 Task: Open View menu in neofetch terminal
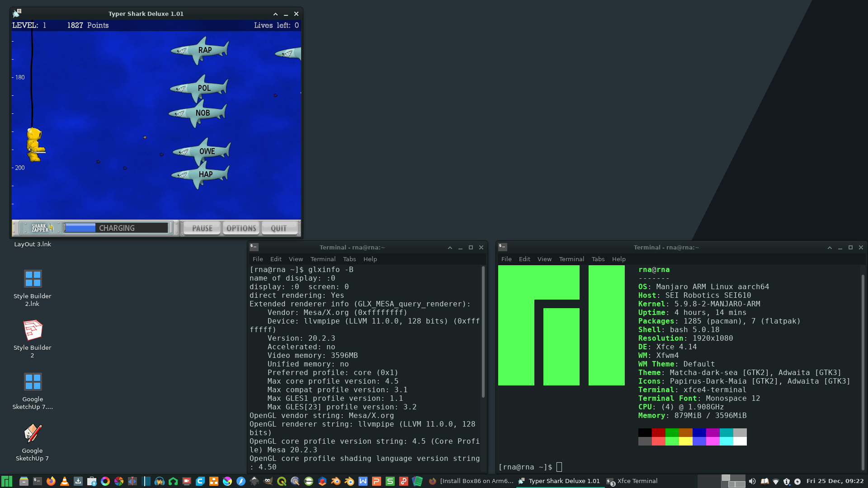544,259
